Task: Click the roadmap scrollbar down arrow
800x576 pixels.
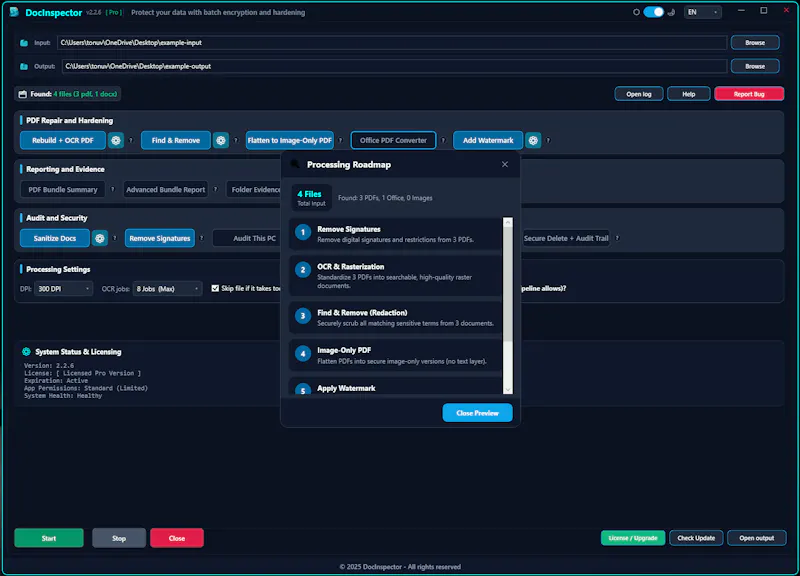Action: tap(508, 390)
